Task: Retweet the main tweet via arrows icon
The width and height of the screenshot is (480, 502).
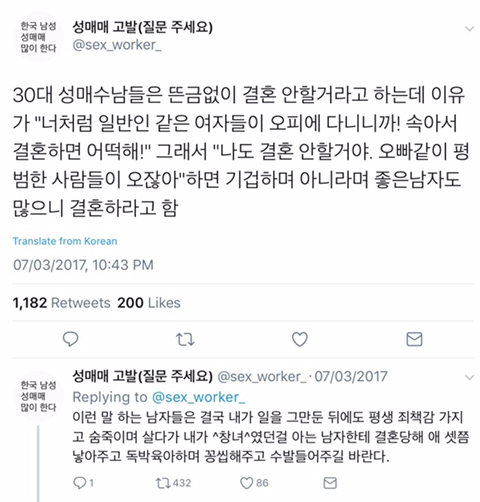Action: tap(185, 339)
